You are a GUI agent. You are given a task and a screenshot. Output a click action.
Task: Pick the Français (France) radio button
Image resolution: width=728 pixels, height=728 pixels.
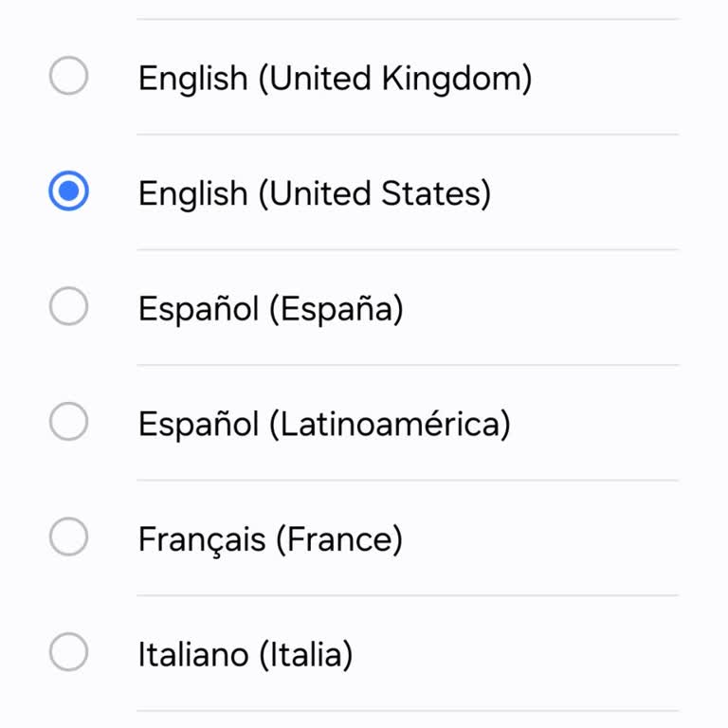(68, 538)
